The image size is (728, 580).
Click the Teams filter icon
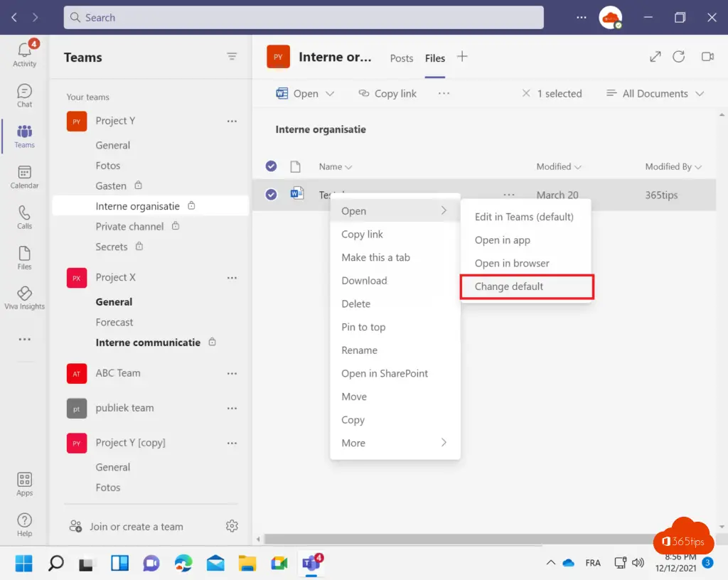(x=232, y=57)
